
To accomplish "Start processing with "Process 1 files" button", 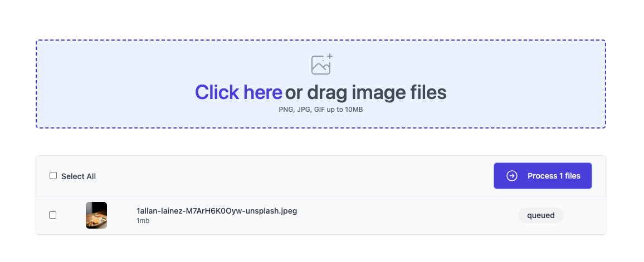I will (x=543, y=176).
